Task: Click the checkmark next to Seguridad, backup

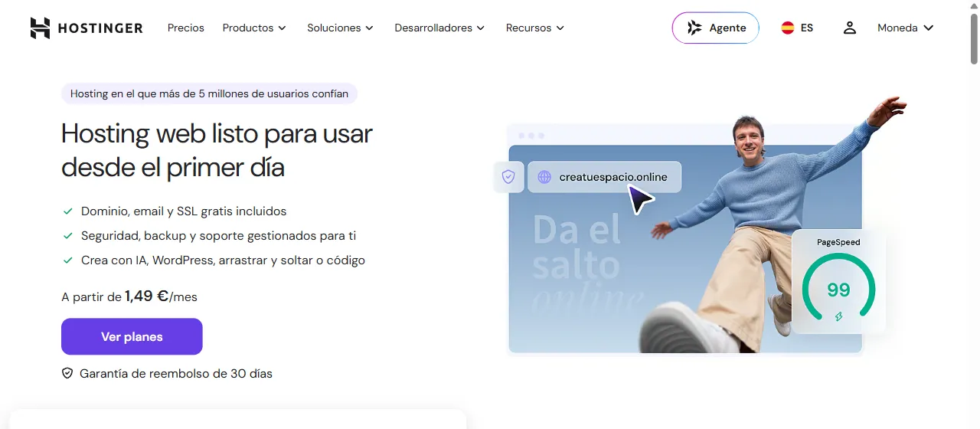Action: tap(67, 236)
